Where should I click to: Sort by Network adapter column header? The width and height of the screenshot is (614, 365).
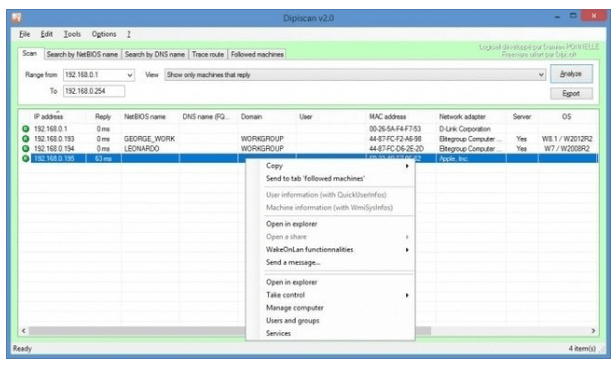(x=462, y=117)
